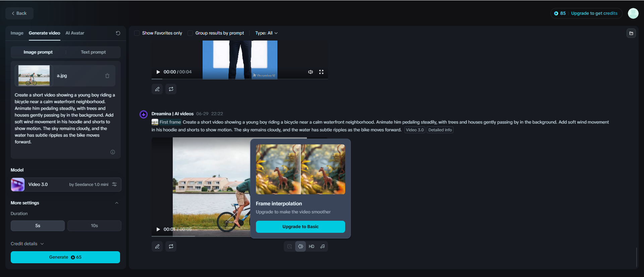Open the assets folder icon at top right
Image resolution: width=644 pixels, height=277 pixels.
coord(631,33)
